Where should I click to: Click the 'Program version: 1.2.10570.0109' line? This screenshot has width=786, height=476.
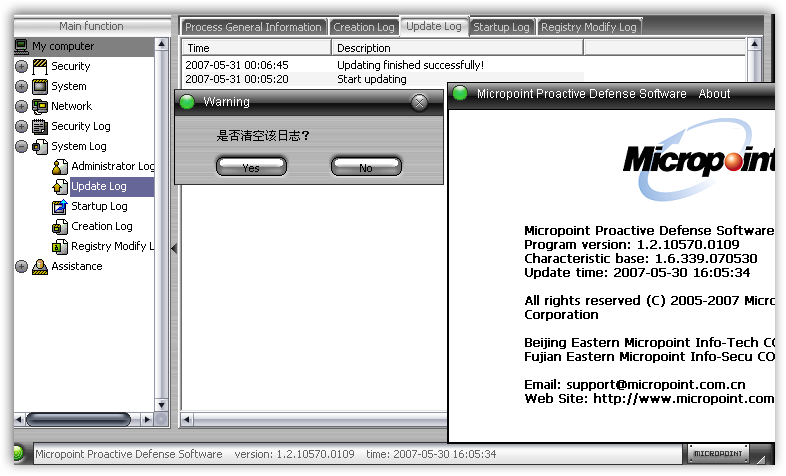pos(632,245)
